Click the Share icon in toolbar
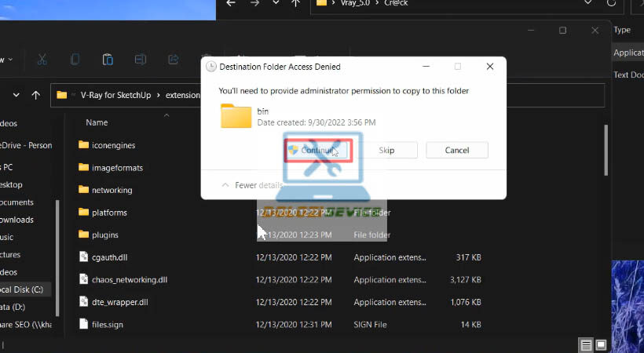The width and height of the screenshot is (644, 353). point(173,60)
